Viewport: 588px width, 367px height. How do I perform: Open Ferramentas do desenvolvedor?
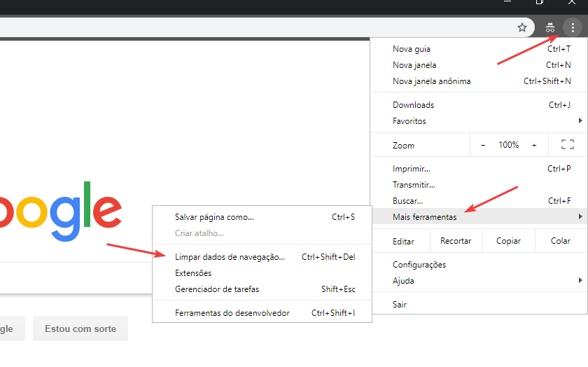262,313
